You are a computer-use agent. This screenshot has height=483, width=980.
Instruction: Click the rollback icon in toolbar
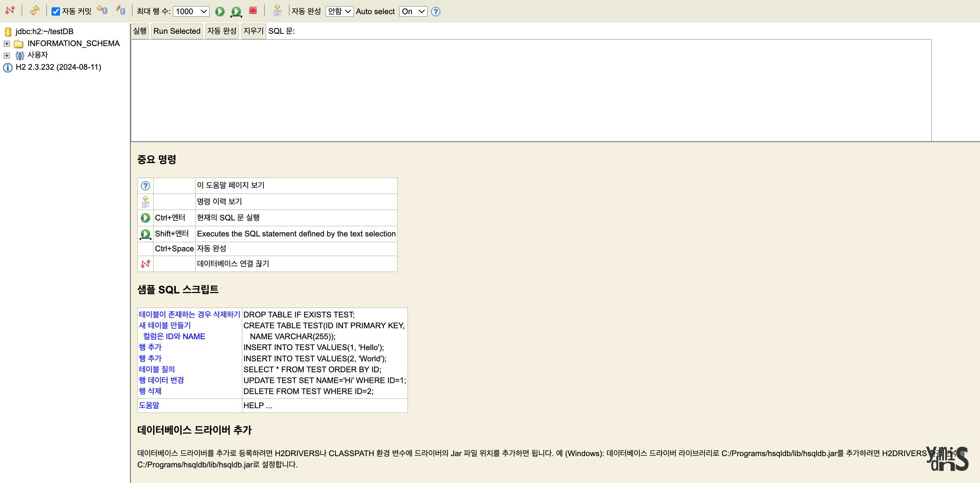pos(102,11)
